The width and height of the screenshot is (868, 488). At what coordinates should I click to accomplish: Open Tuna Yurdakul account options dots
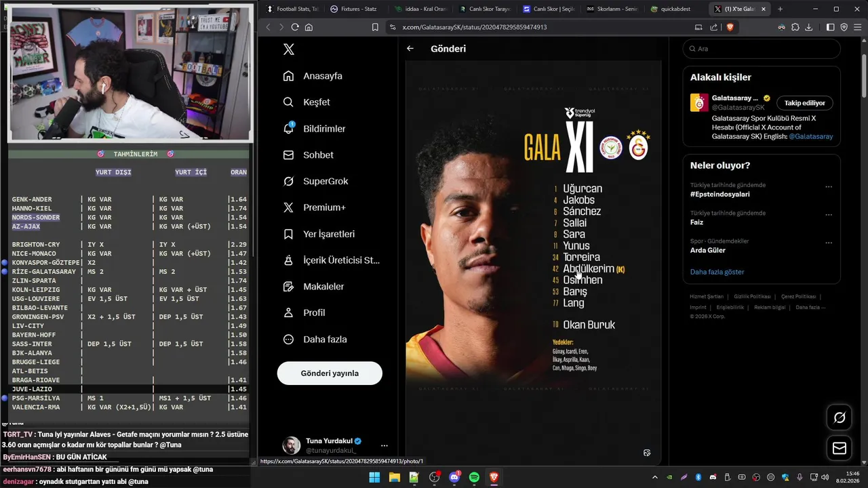point(384,445)
